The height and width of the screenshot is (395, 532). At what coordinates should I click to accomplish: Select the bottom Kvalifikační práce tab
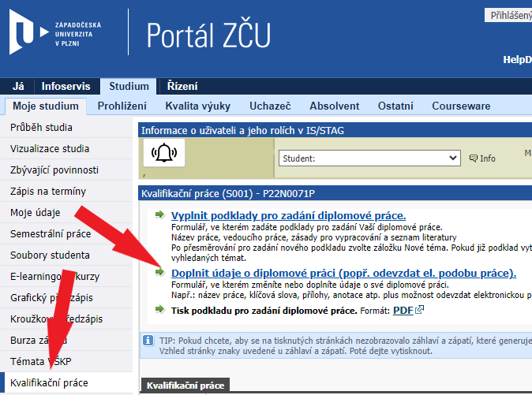point(185,386)
